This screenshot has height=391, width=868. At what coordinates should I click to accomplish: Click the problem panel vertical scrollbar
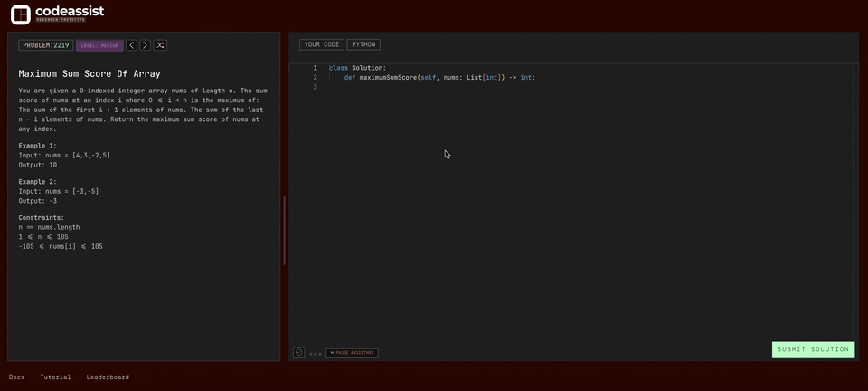pos(284,231)
